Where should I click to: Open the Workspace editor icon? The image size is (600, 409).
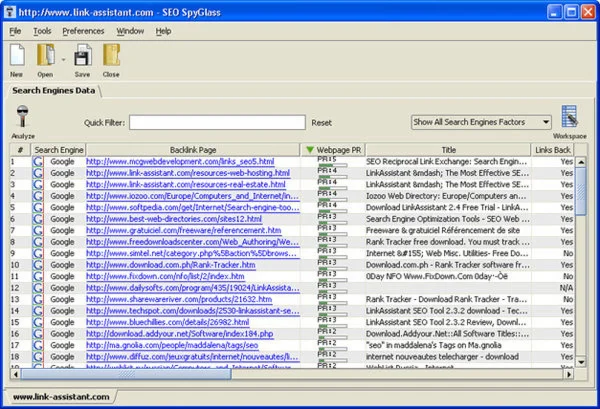571,118
